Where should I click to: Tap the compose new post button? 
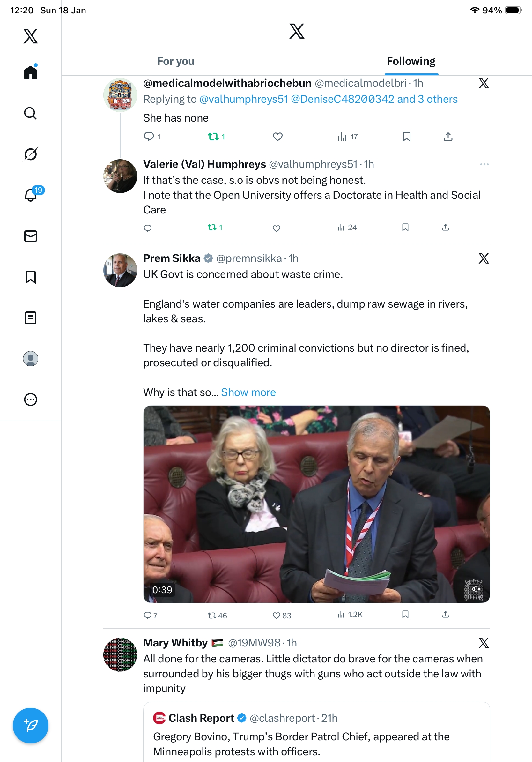point(31,726)
